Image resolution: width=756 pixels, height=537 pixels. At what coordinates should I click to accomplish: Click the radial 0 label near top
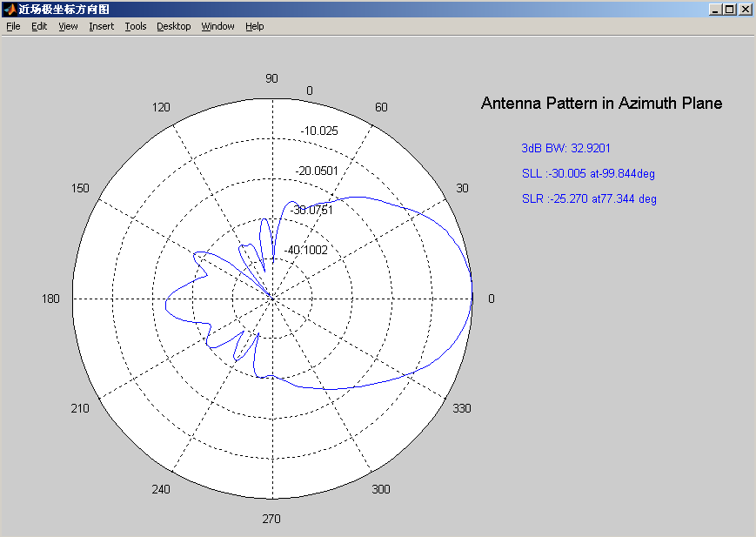[310, 91]
